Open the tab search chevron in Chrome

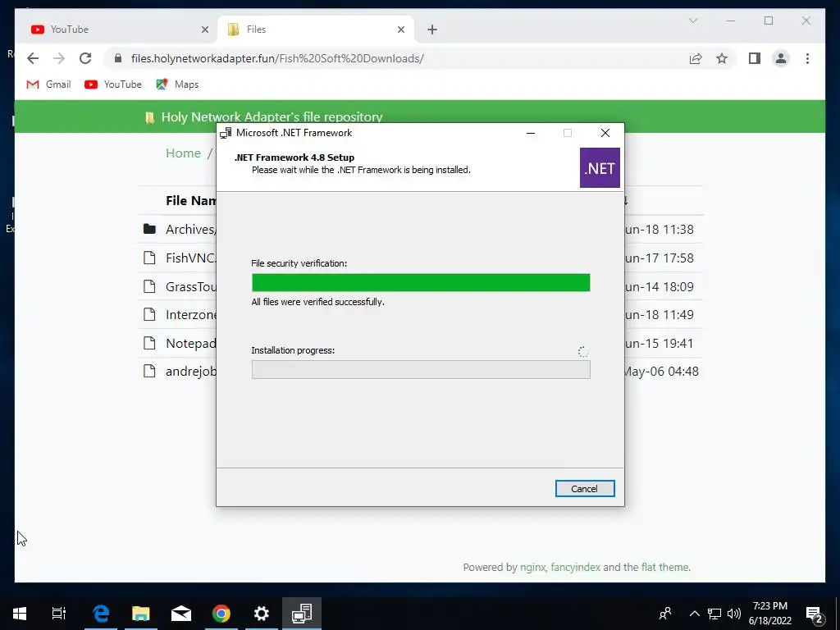click(x=692, y=21)
